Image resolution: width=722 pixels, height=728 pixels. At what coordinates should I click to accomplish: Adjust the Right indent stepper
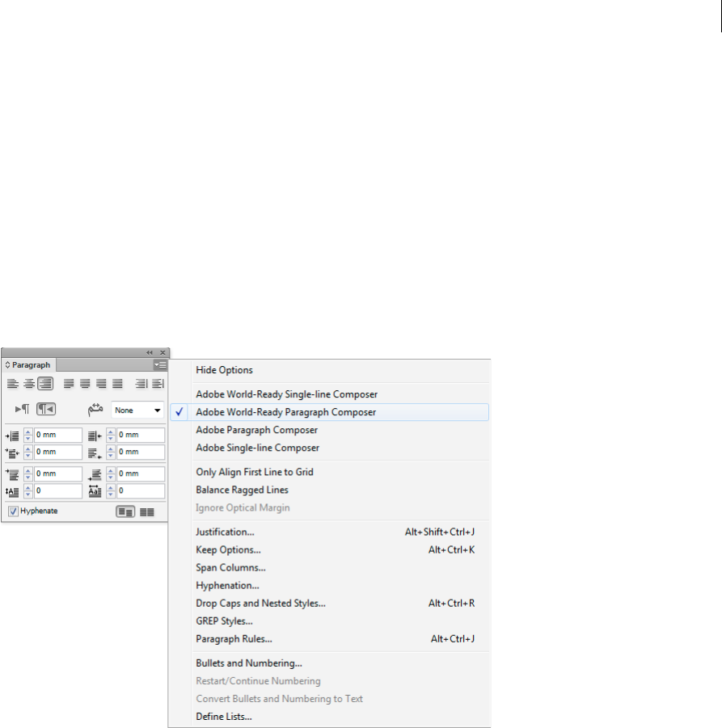tap(111, 435)
